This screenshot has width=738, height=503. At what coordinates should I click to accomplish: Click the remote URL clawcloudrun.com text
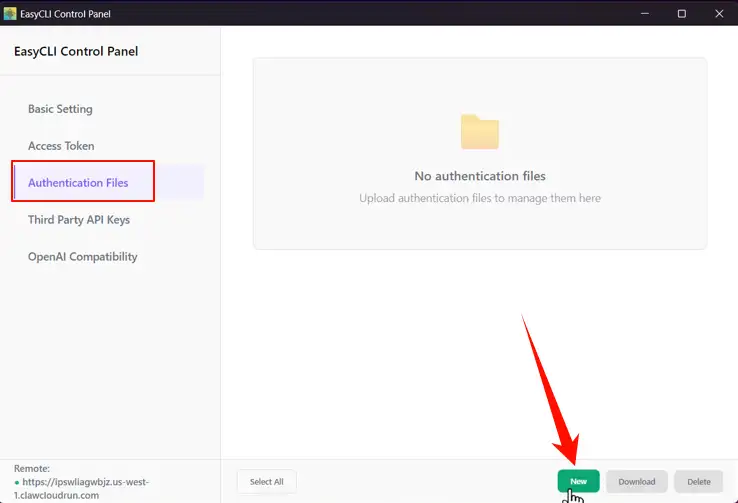(81, 488)
